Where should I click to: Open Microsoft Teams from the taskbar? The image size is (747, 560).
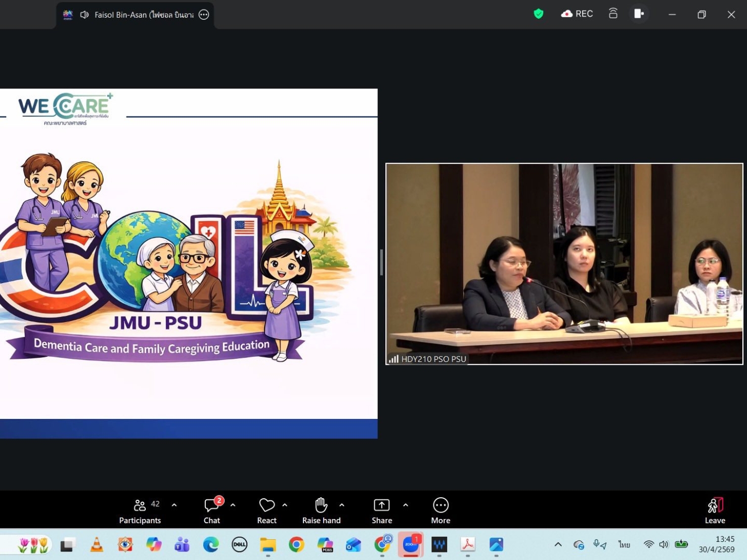point(182,545)
